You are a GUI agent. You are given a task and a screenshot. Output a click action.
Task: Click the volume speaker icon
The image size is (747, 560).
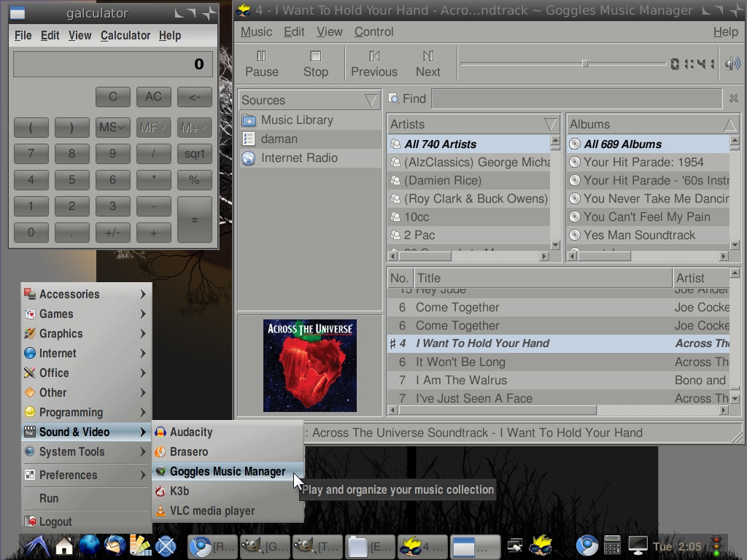(x=732, y=63)
